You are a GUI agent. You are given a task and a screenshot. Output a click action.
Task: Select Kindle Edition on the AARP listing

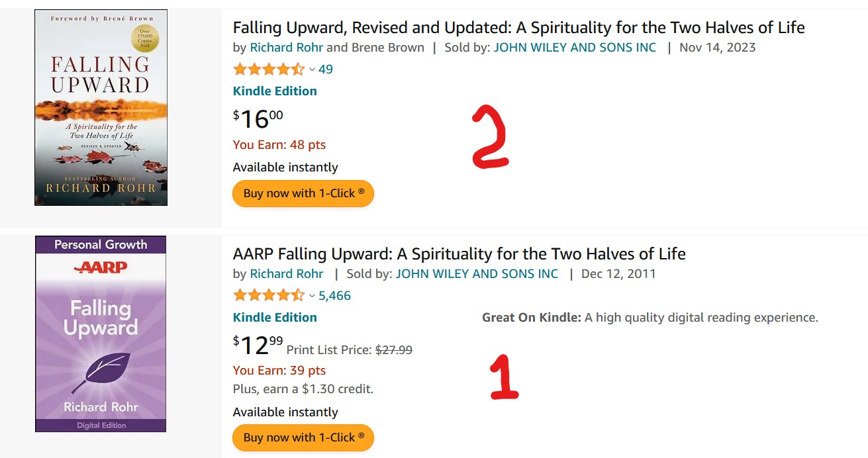[275, 317]
